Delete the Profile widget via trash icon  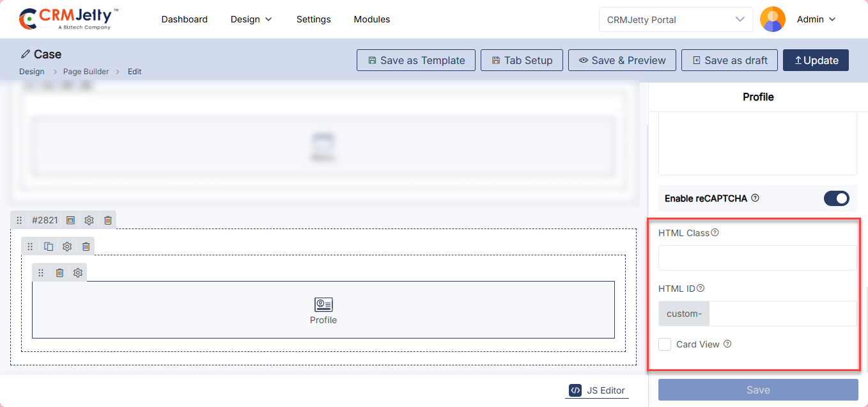pyautogui.click(x=59, y=273)
